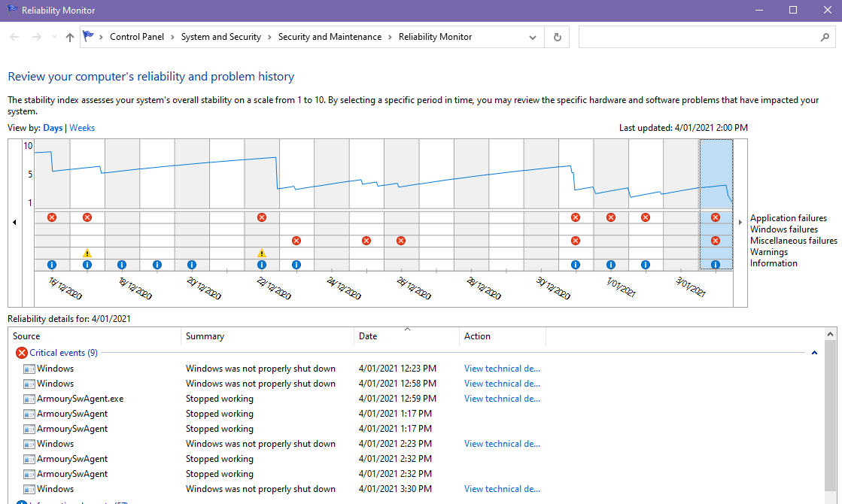The image size is (842, 504).
Task: Open the address bar history dropdown
Action: [533, 37]
